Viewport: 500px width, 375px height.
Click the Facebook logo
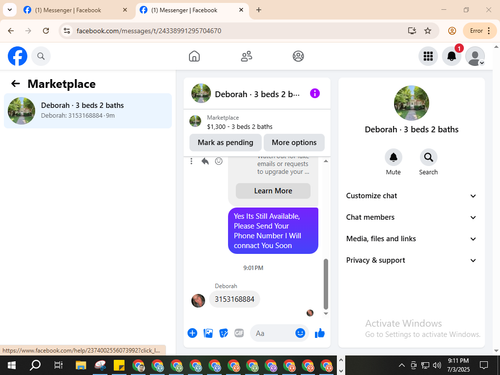pyautogui.click(x=17, y=56)
